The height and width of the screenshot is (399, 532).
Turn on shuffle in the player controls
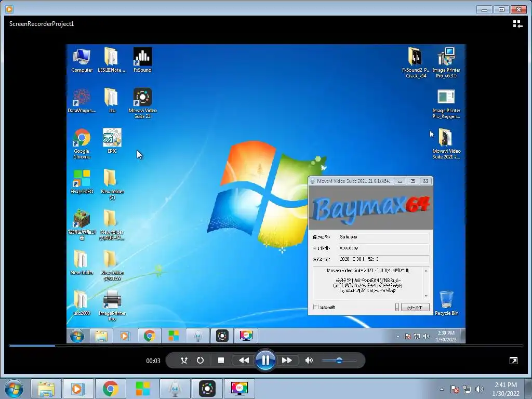click(x=184, y=360)
